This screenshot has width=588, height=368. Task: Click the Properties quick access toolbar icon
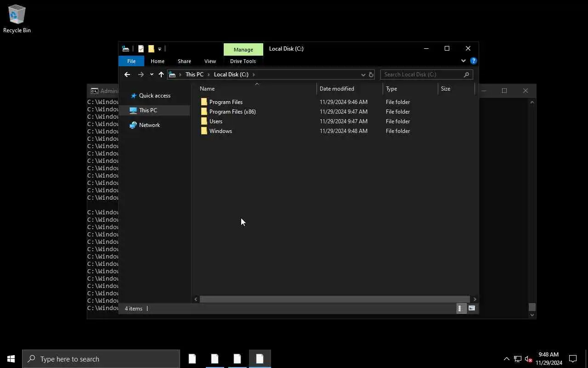click(x=141, y=49)
